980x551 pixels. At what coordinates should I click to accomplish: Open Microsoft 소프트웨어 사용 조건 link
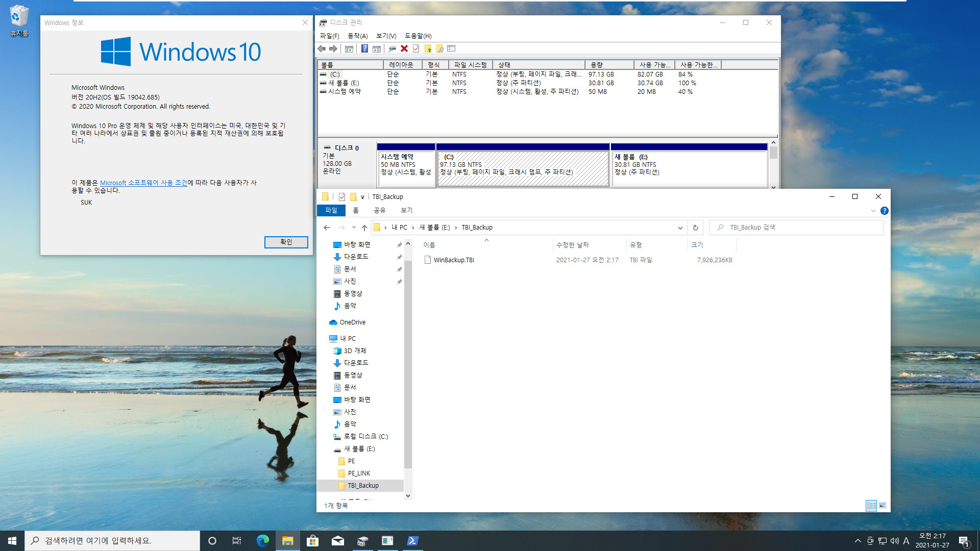pyautogui.click(x=143, y=183)
